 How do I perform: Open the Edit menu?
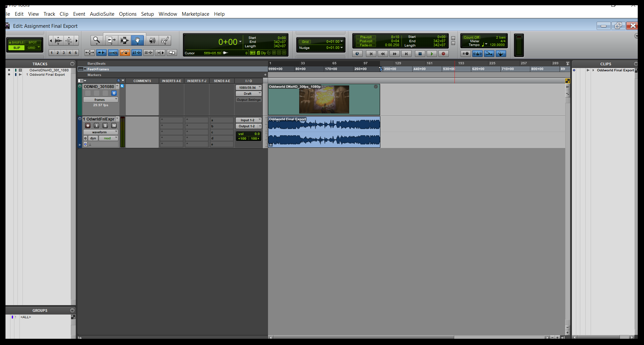19,14
